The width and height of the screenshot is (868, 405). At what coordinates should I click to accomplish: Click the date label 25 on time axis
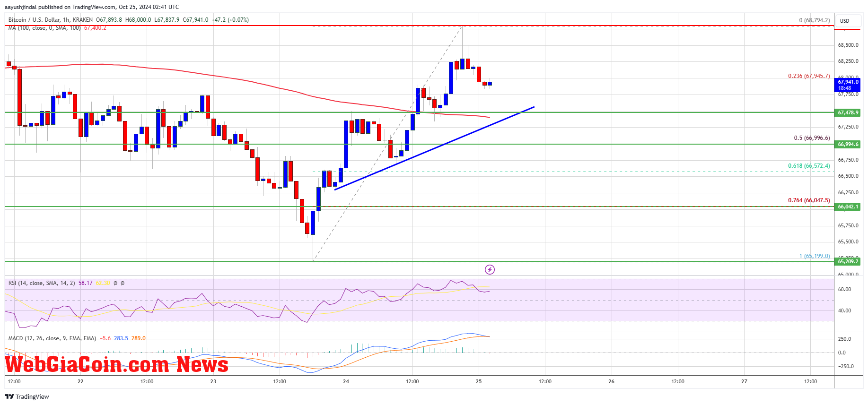tap(479, 381)
